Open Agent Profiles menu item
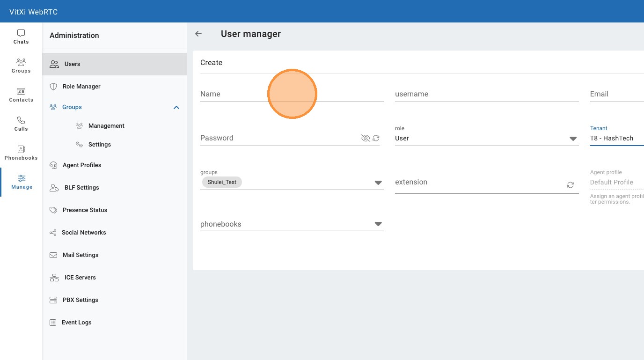Image resolution: width=644 pixels, height=360 pixels. pos(81,165)
